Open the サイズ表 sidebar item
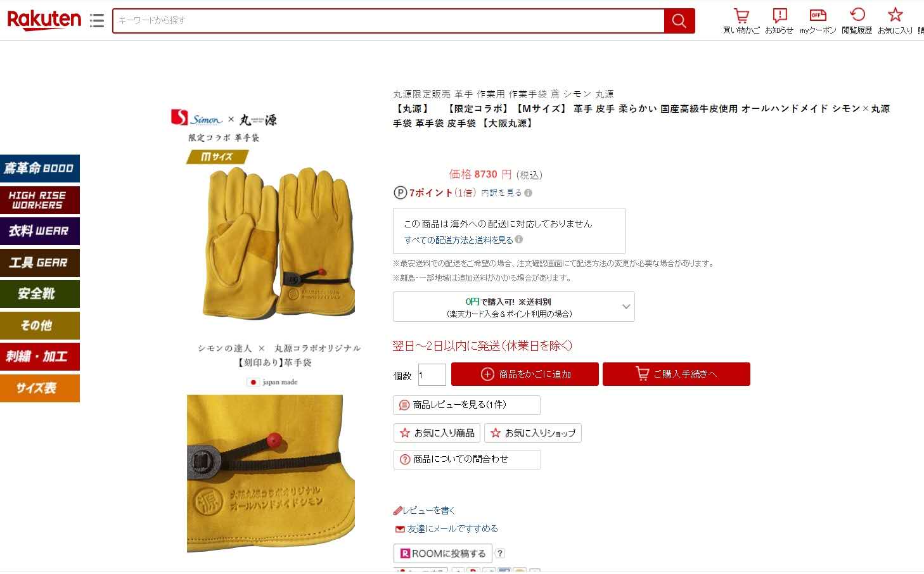This screenshot has height=574, width=924. click(40, 388)
